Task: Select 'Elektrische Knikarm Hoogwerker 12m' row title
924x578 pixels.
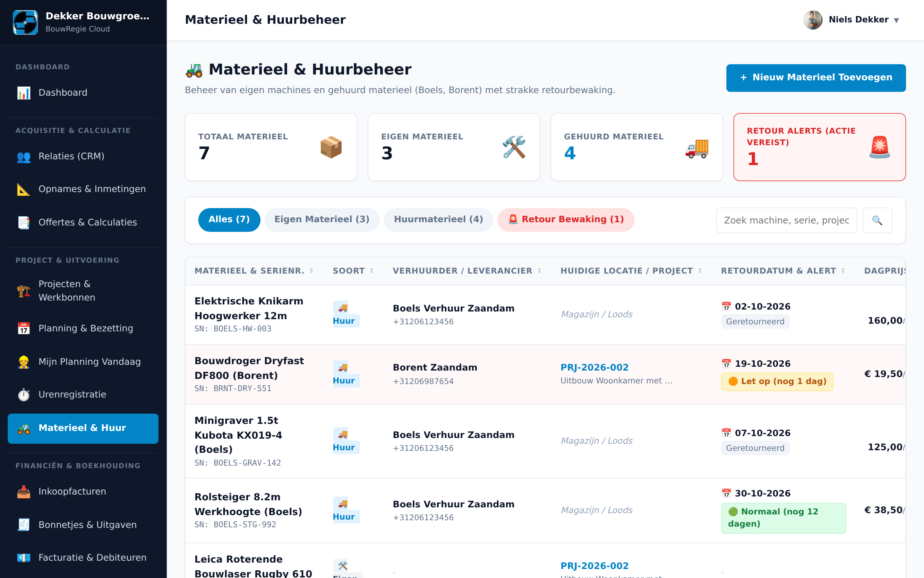Action: tap(249, 309)
